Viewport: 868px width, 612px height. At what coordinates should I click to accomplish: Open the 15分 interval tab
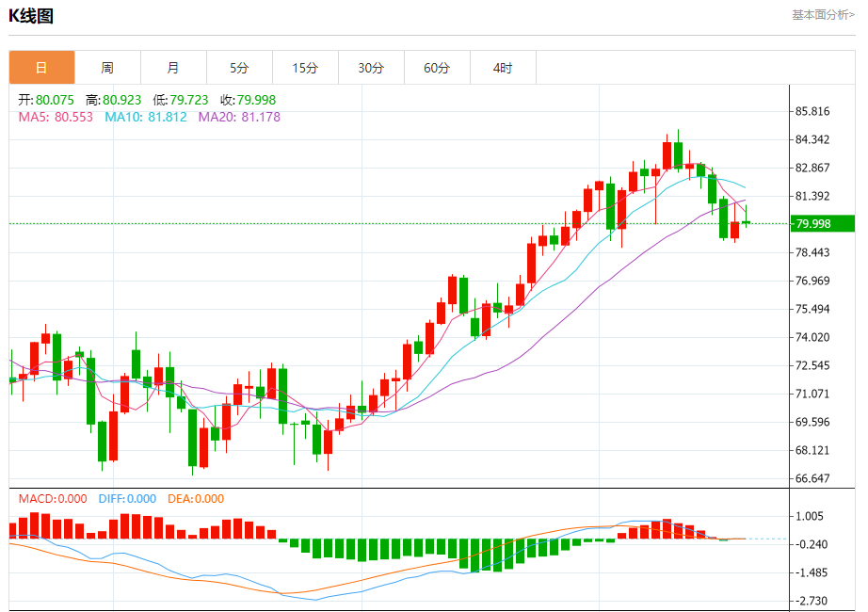click(305, 68)
